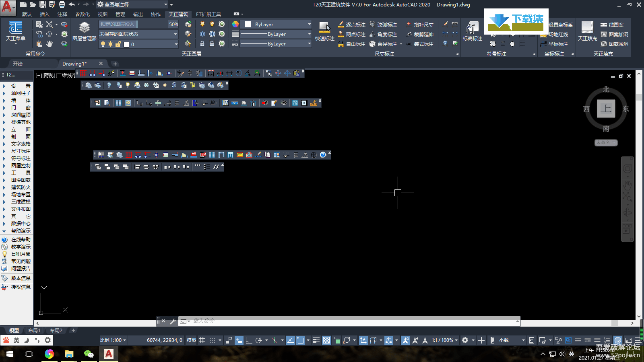Click the customization wrench in command line
Viewport: 644px width, 362px height.
coord(173,321)
